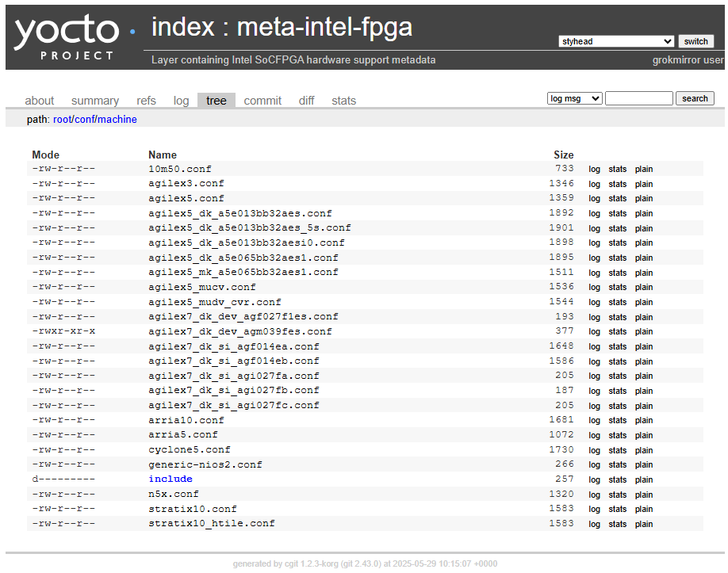Screen dimensions: 728x573
Task: Go to conf in the path breadcrumb
Action: coord(85,119)
